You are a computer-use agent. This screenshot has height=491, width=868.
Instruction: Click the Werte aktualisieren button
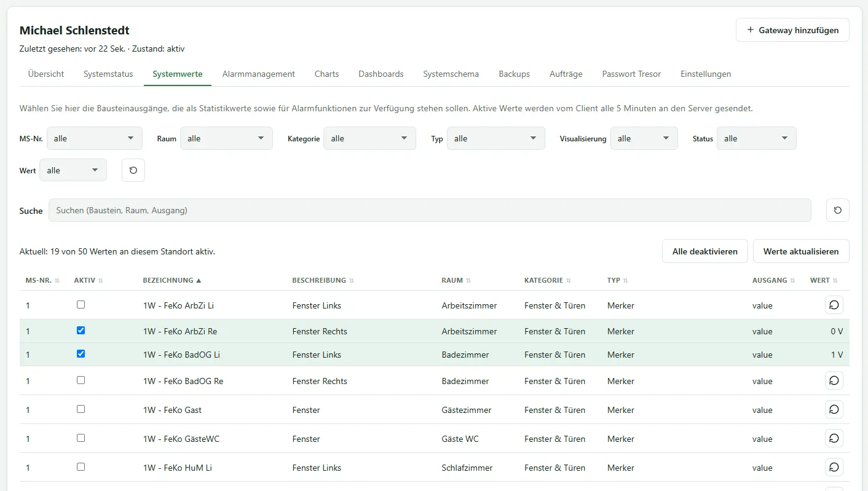[801, 251]
